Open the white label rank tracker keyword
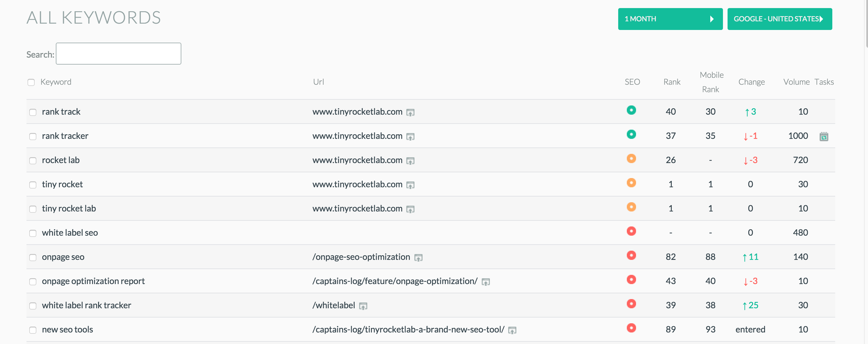Screen dimensions: 868x344 (x=86, y=305)
